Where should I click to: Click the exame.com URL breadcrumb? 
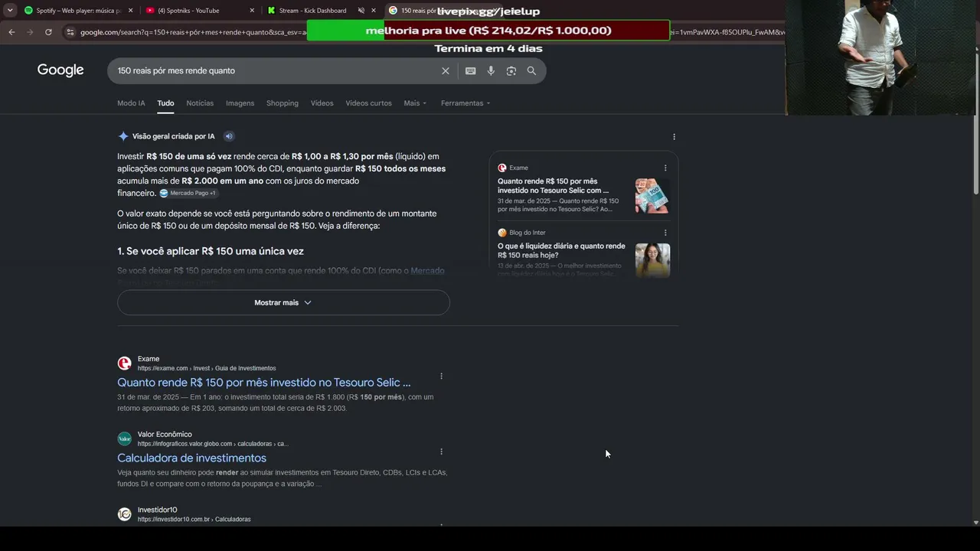207,368
